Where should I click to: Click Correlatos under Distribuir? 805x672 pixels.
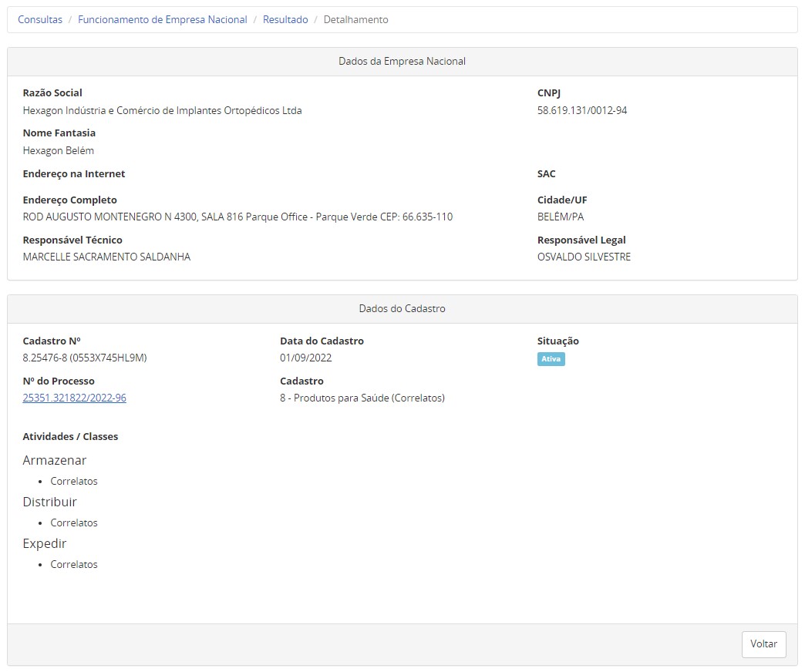[74, 522]
